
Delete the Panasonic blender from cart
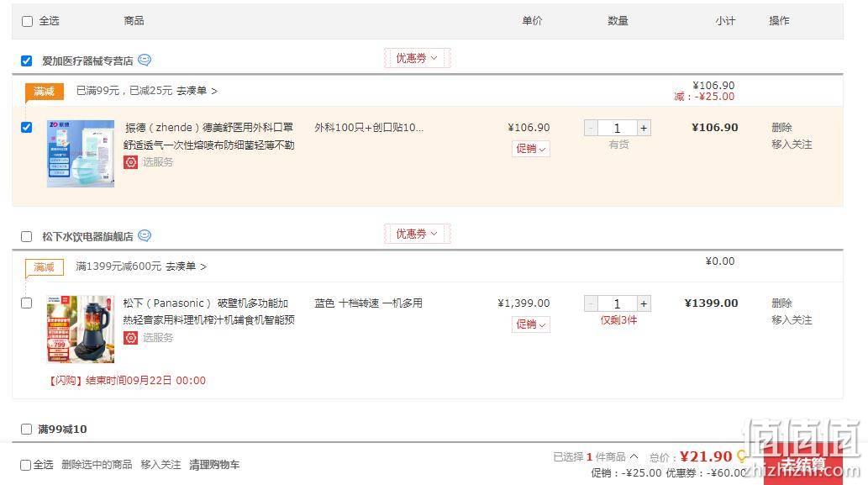click(x=781, y=303)
